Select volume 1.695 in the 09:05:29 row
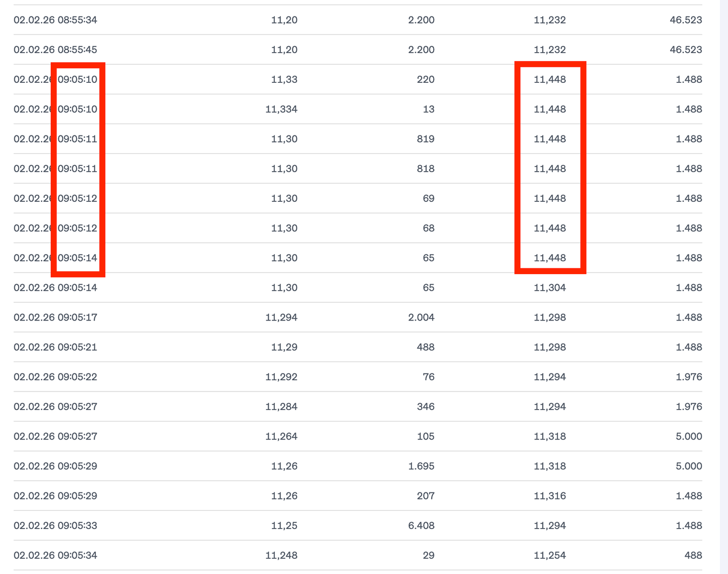The height and width of the screenshot is (574, 728). point(421,465)
